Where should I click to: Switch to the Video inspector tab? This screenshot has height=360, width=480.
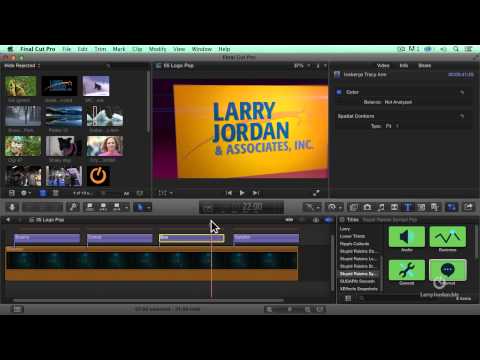pyautogui.click(x=383, y=65)
